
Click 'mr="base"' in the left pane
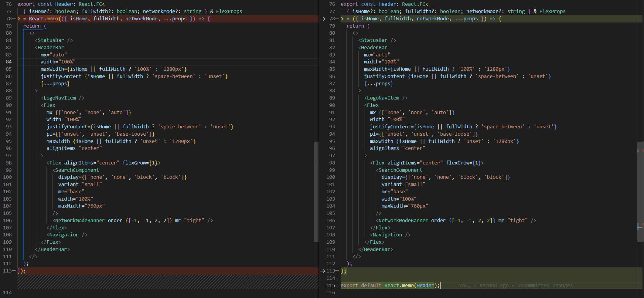click(x=71, y=192)
